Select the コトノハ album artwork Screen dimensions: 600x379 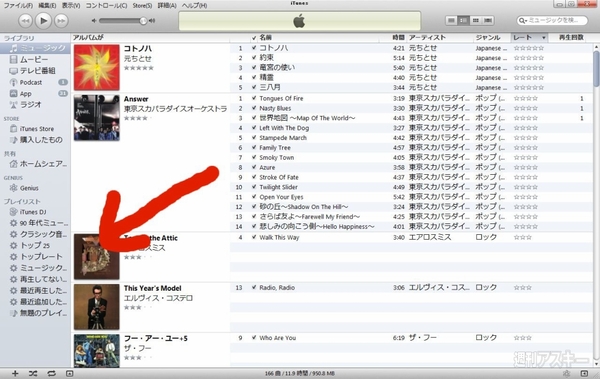(x=96, y=67)
